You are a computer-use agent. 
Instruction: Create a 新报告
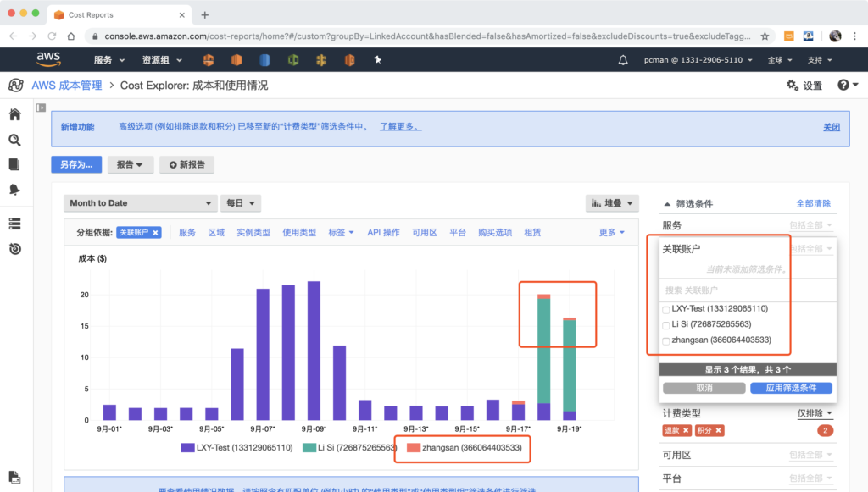tap(187, 165)
